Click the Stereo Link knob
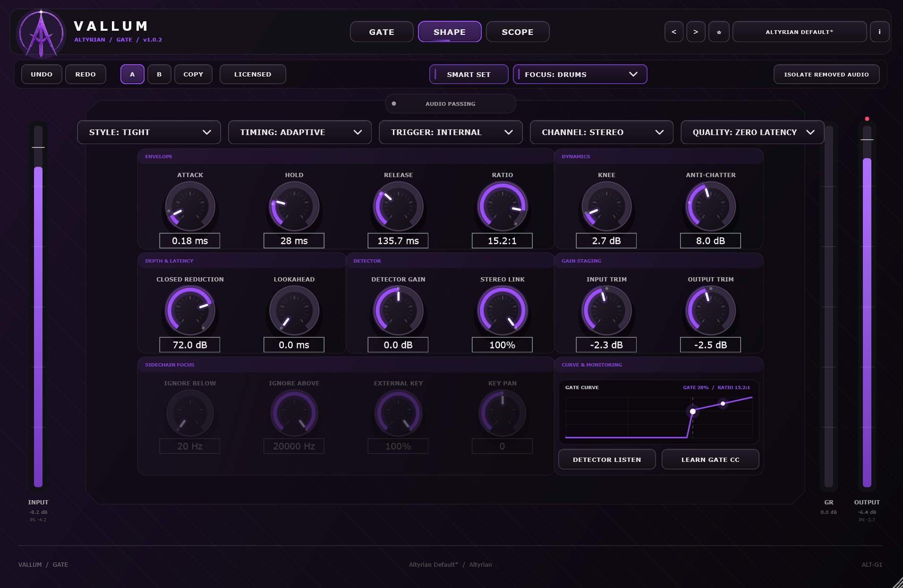The height and width of the screenshot is (588, 903). point(503,311)
